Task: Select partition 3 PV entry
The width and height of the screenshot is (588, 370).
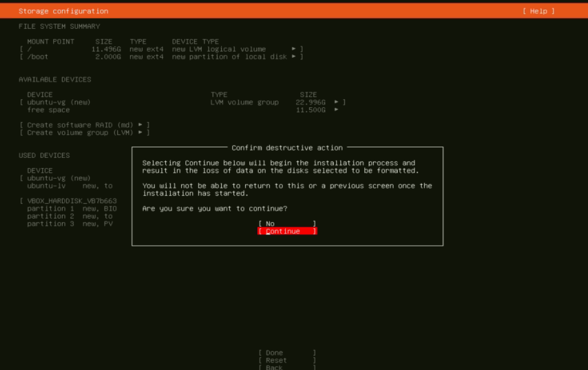Action: [70, 224]
